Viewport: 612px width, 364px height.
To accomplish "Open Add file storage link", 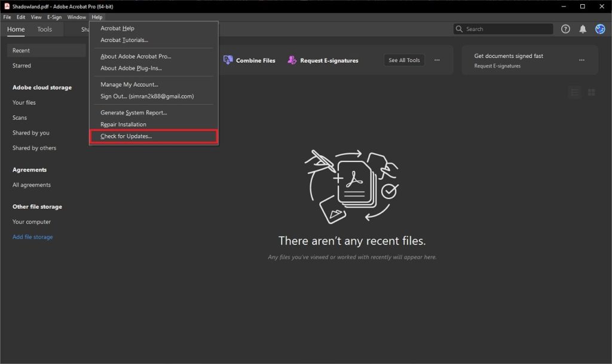I will click(x=32, y=237).
